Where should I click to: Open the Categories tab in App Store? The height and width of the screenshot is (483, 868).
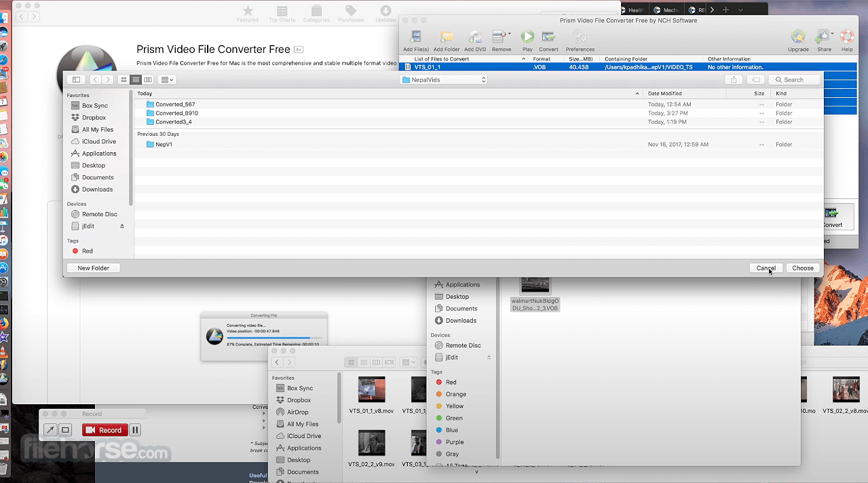click(316, 14)
